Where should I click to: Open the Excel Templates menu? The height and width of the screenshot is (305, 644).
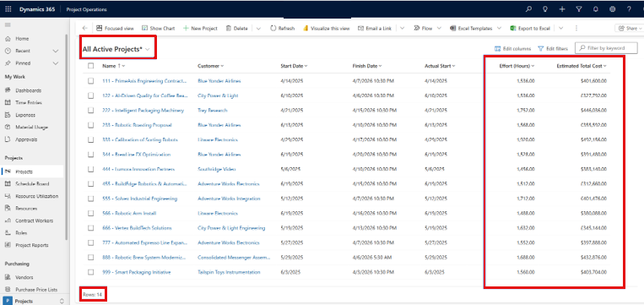(475, 29)
